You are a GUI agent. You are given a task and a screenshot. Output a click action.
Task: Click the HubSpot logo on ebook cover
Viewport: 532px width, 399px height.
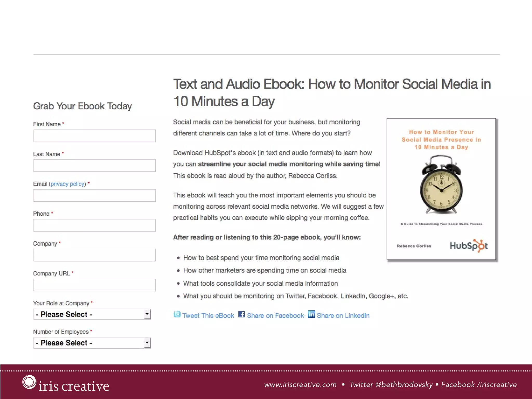coord(469,245)
